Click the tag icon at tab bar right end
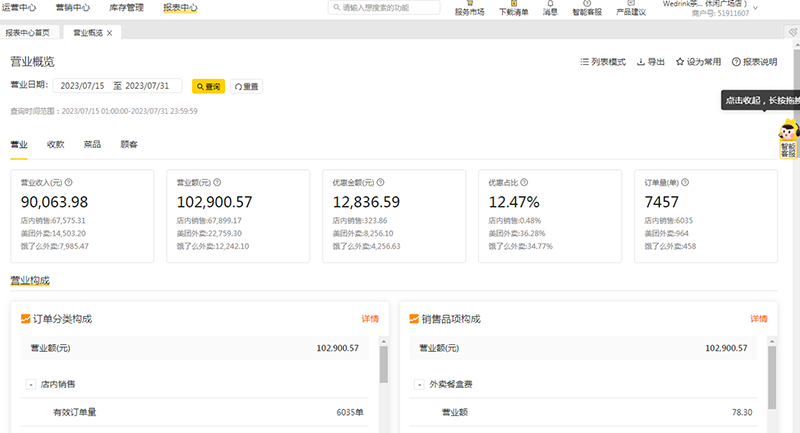This screenshot has height=433, width=800. [792, 32]
